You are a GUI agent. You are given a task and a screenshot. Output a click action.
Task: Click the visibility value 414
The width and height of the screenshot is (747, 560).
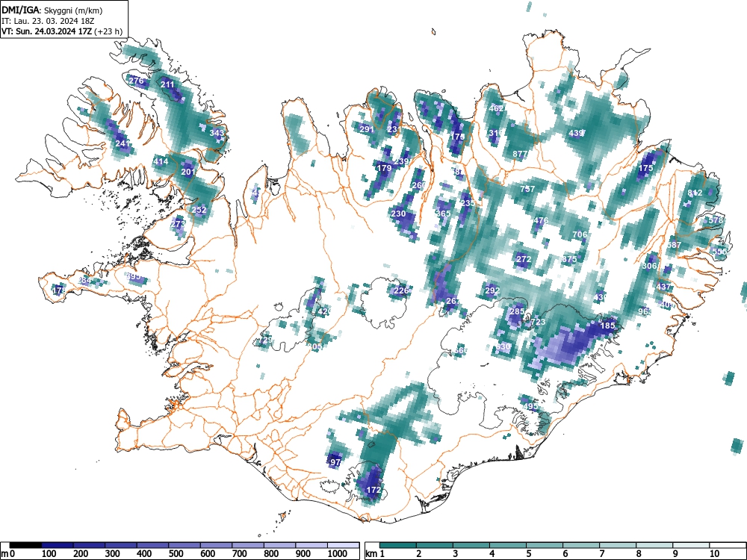tap(161, 161)
